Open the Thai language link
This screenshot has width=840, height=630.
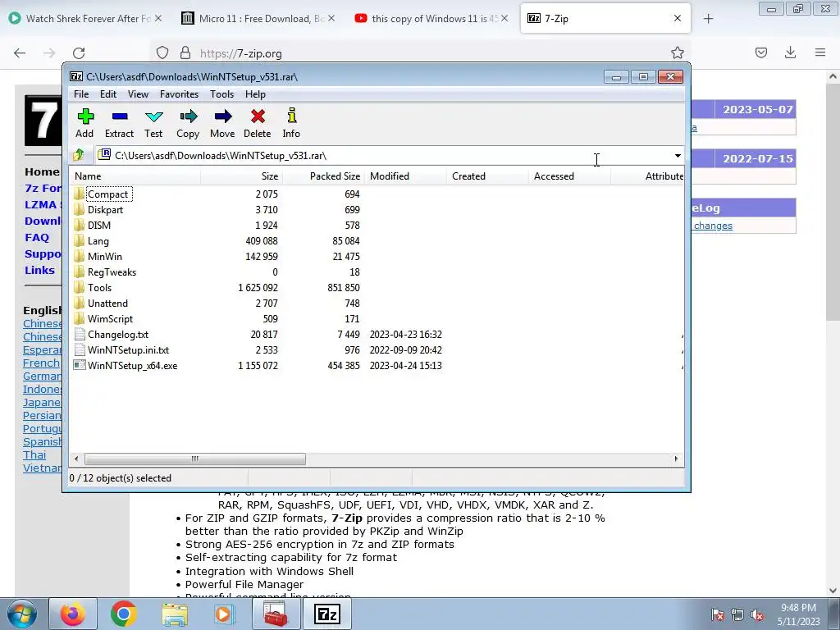click(x=34, y=454)
